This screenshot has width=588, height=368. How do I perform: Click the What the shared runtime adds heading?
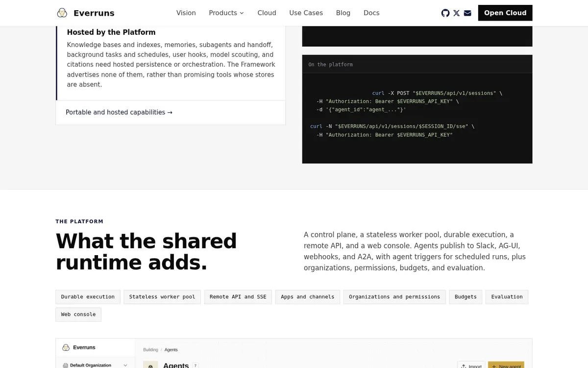tap(146, 252)
